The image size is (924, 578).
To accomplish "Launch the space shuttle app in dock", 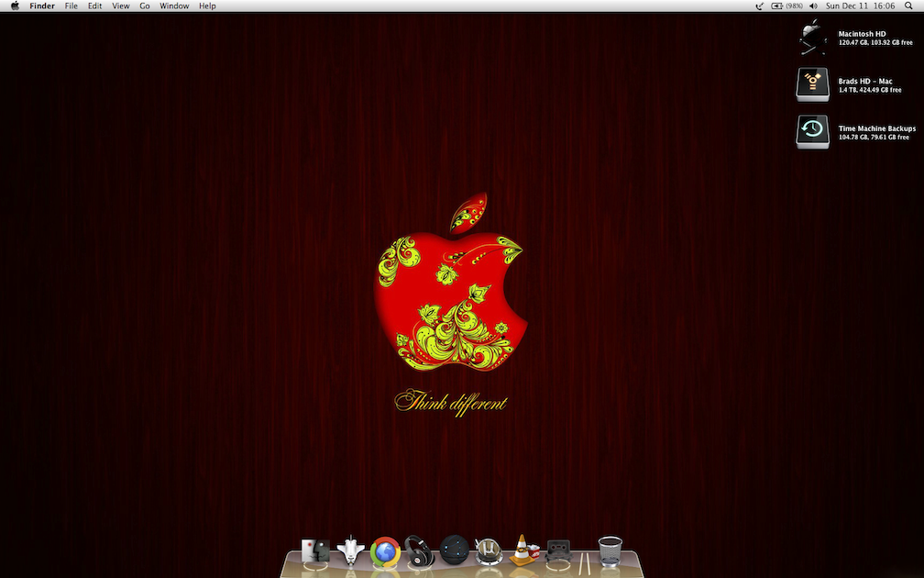I will pyautogui.click(x=350, y=550).
